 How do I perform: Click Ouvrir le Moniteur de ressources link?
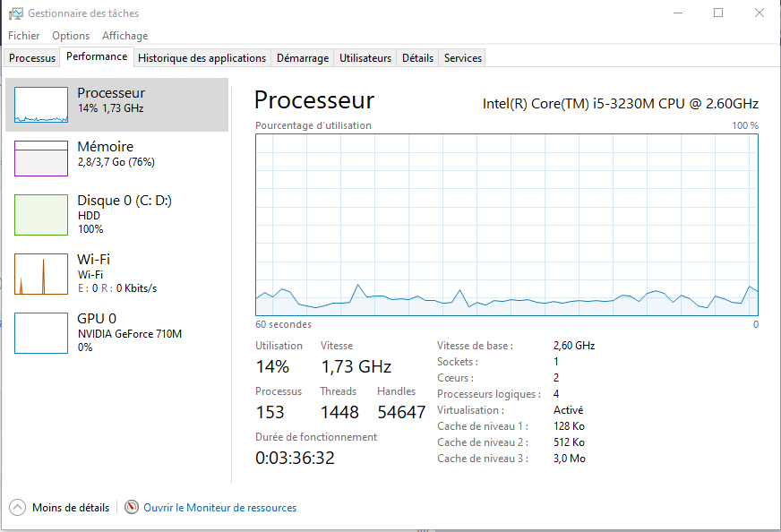[220, 508]
